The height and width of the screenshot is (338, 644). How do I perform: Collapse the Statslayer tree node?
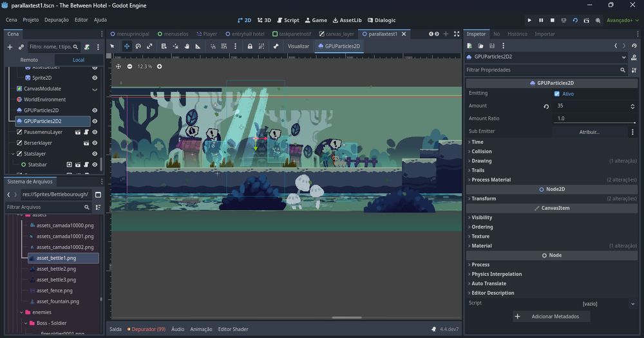[x=13, y=154]
